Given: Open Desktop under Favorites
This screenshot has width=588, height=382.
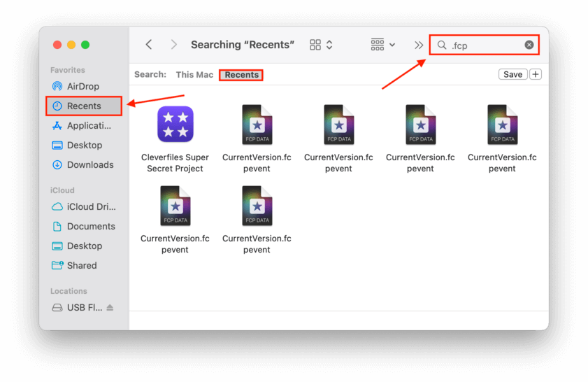Looking at the screenshot, I should [84, 146].
